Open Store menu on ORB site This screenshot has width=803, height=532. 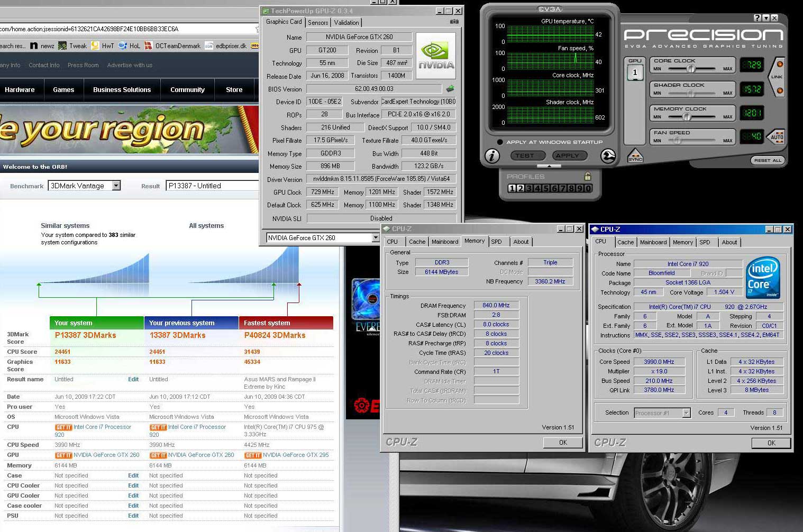tap(234, 90)
